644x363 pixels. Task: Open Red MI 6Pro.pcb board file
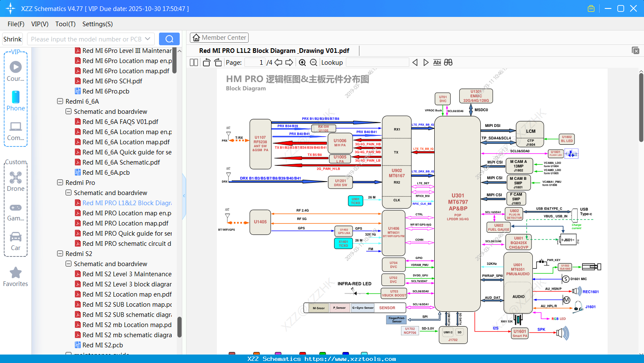pyautogui.click(x=106, y=91)
